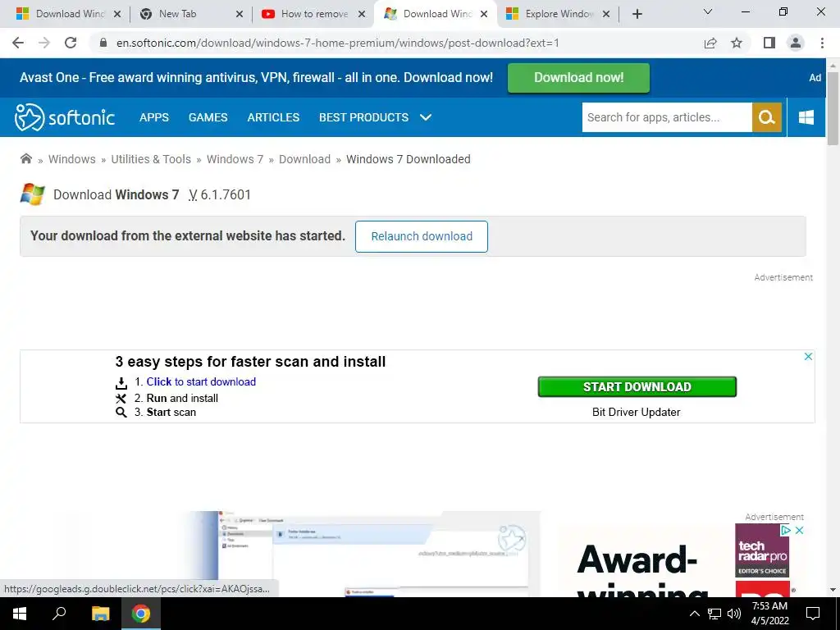Screen dimensions: 840x630
Task: Click the address bar URL
Action: (337, 43)
